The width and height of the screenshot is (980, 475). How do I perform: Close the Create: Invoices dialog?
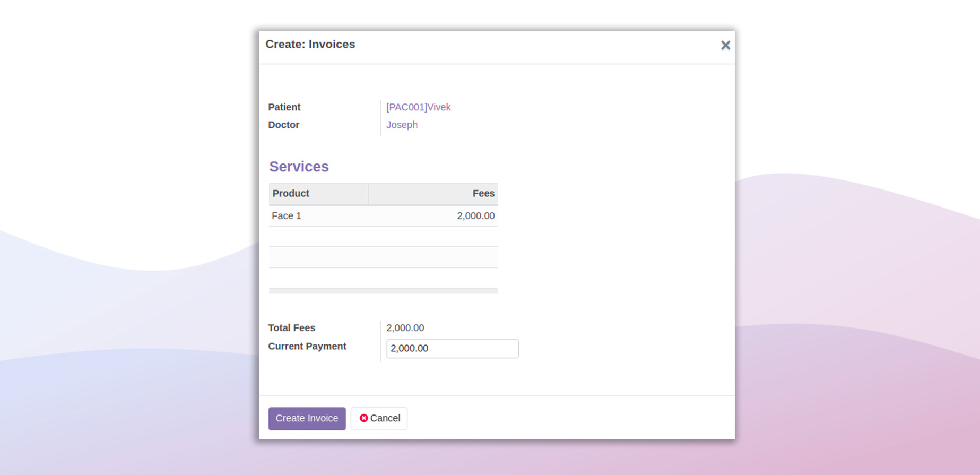[725, 46]
